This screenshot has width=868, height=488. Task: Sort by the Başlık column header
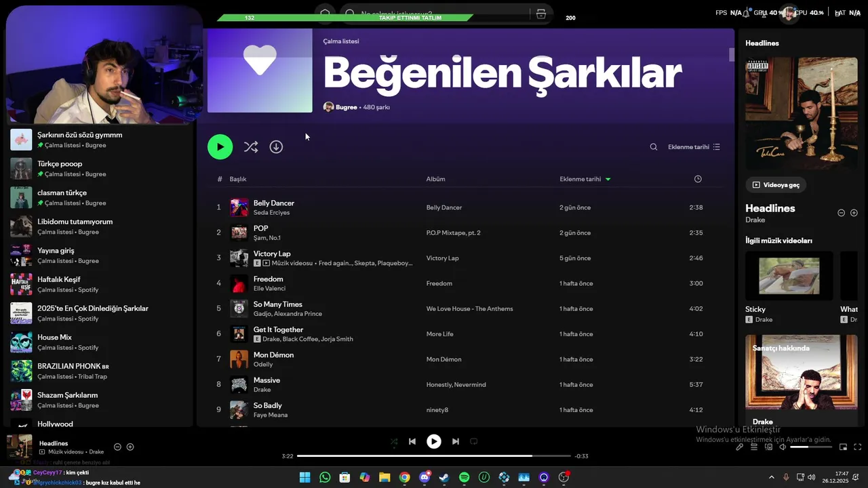click(x=238, y=179)
